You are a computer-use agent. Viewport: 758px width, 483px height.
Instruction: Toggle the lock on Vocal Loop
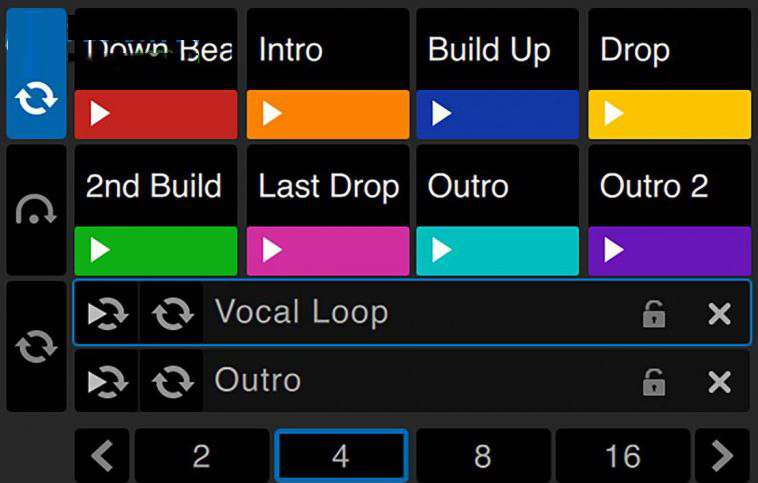[654, 314]
